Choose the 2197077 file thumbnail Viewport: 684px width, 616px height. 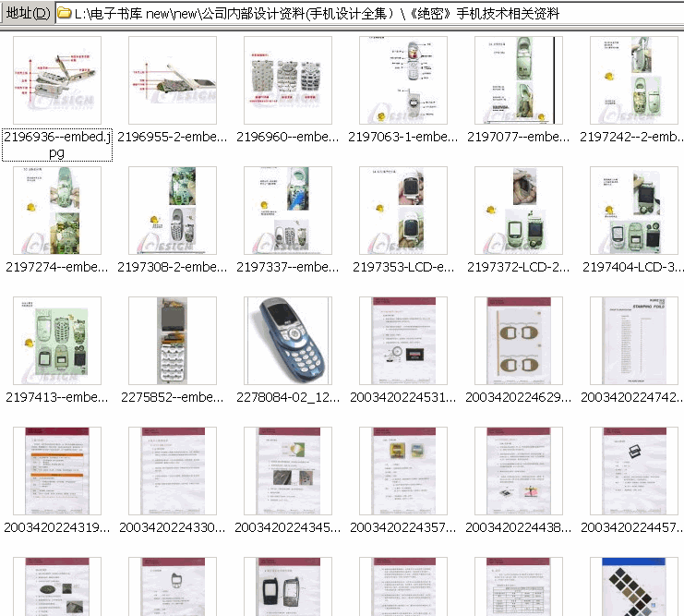pyautogui.click(x=519, y=80)
